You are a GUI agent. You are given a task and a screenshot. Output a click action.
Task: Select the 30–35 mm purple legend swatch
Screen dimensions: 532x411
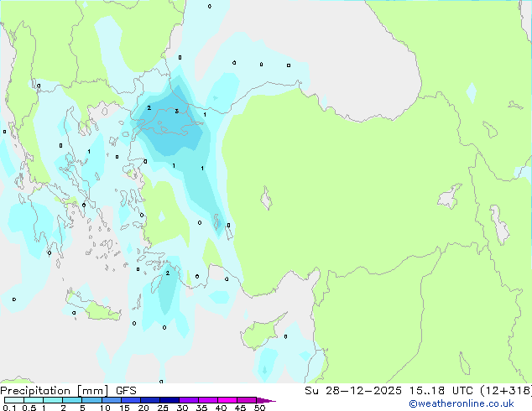188,400
